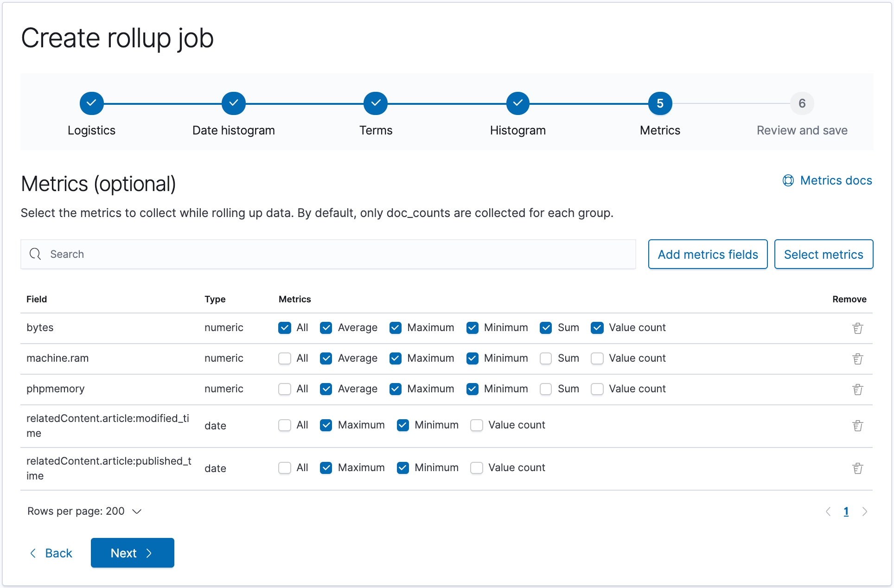Open the Select metrics dropdown button

tap(824, 254)
